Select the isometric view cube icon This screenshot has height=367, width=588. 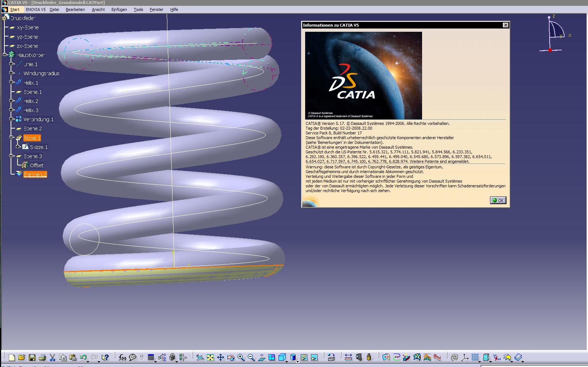tap(282, 358)
